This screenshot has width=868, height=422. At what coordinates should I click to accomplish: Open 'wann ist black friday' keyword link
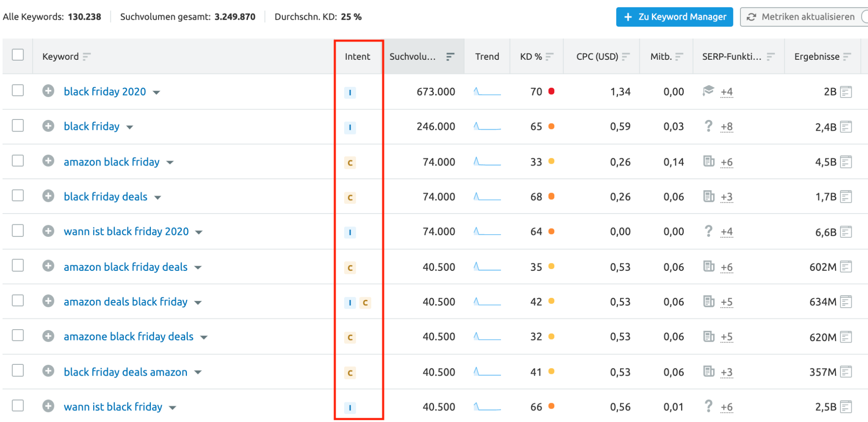[113, 407]
